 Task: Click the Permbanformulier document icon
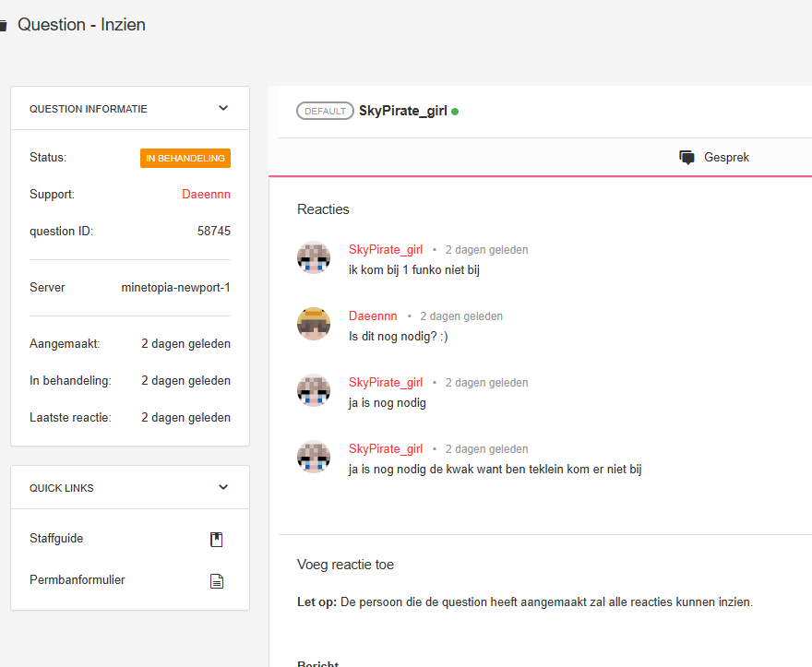point(217,581)
